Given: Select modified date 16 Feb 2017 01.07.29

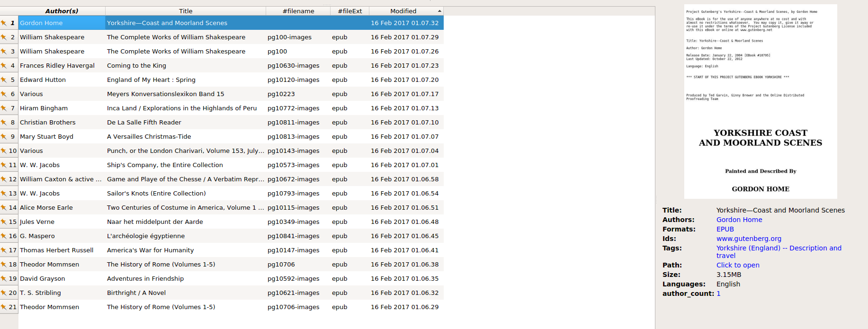Looking at the screenshot, I should [406, 37].
